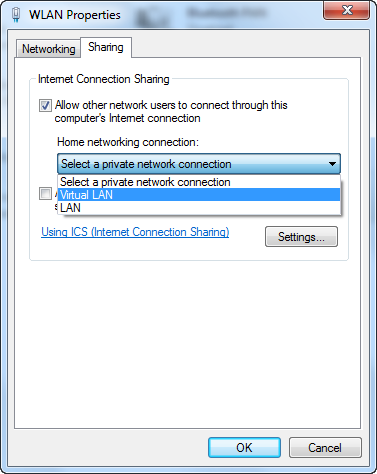Pick the LAN option in dropdown list
Image resolution: width=377 pixels, height=474 pixels.
[199, 208]
